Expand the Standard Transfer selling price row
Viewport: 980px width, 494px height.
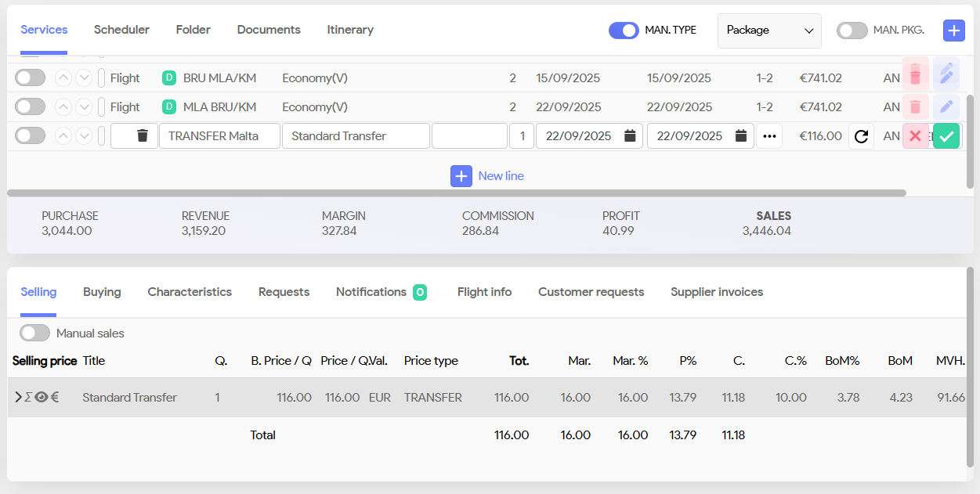[x=18, y=397]
